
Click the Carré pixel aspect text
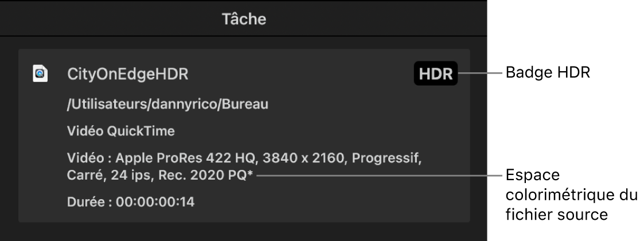(x=83, y=175)
